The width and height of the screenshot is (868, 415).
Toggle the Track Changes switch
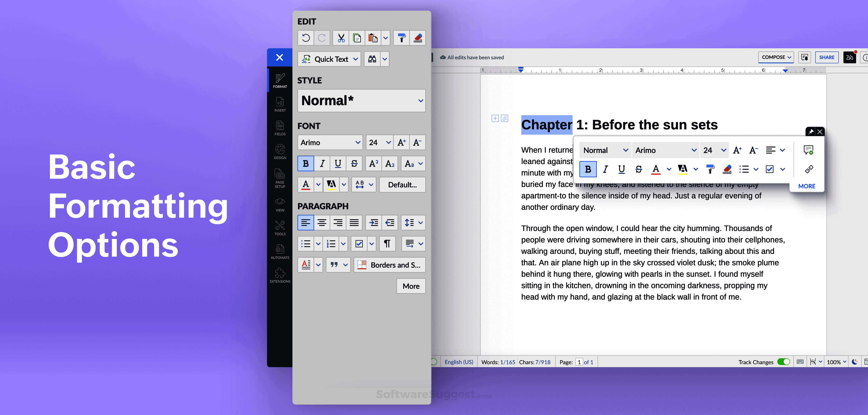(783, 362)
